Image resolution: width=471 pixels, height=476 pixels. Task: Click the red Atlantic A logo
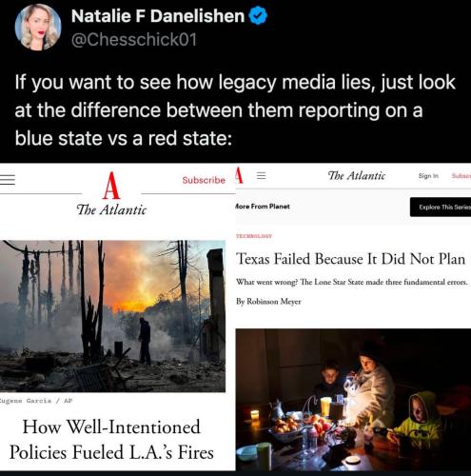(111, 186)
